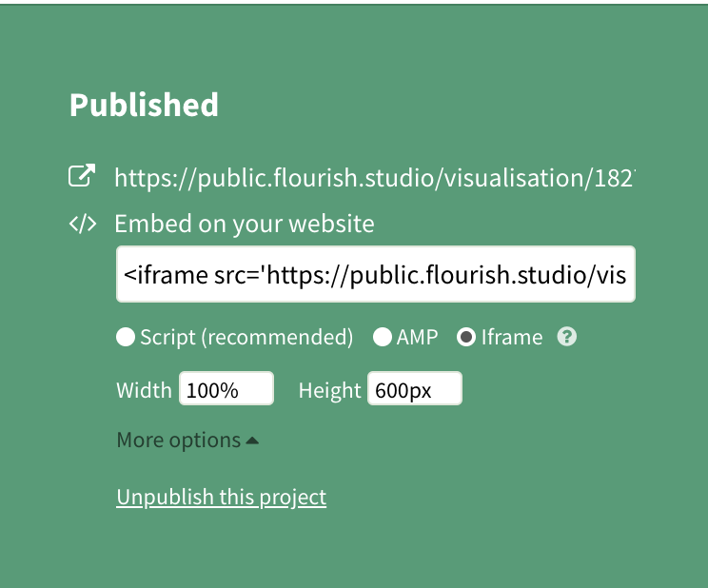Focus the Width input showing 100%
This screenshot has height=588, width=708.
click(226, 389)
